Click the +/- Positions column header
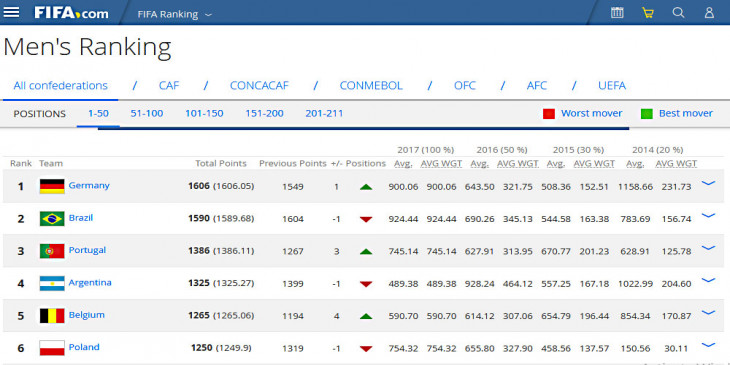This screenshot has height=365, width=730. point(358,163)
